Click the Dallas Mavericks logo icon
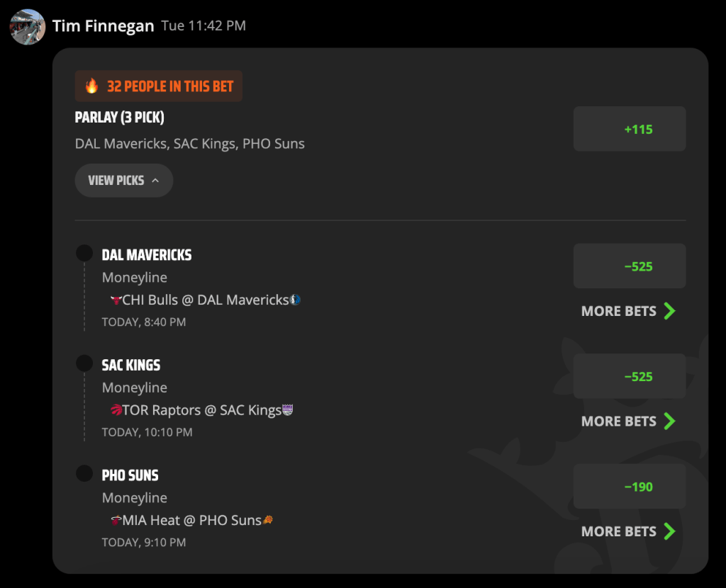Screen dimensions: 726x588 pyautogui.click(x=295, y=300)
